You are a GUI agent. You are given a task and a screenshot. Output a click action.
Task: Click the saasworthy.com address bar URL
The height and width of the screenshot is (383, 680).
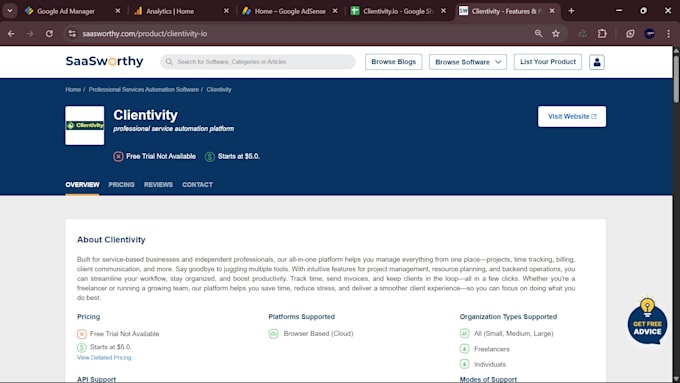pyautogui.click(x=144, y=33)
